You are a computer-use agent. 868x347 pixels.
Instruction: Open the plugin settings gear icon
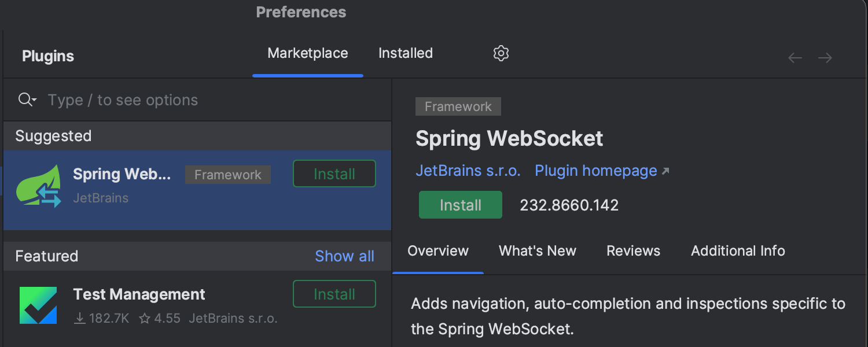501,54
